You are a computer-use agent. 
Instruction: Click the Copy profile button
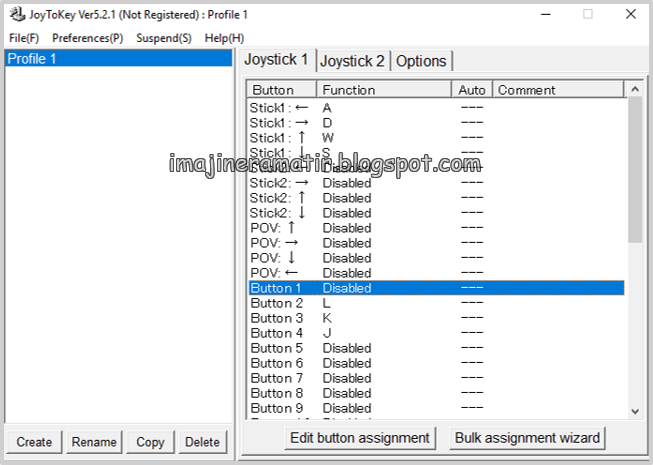coord(150,442)
